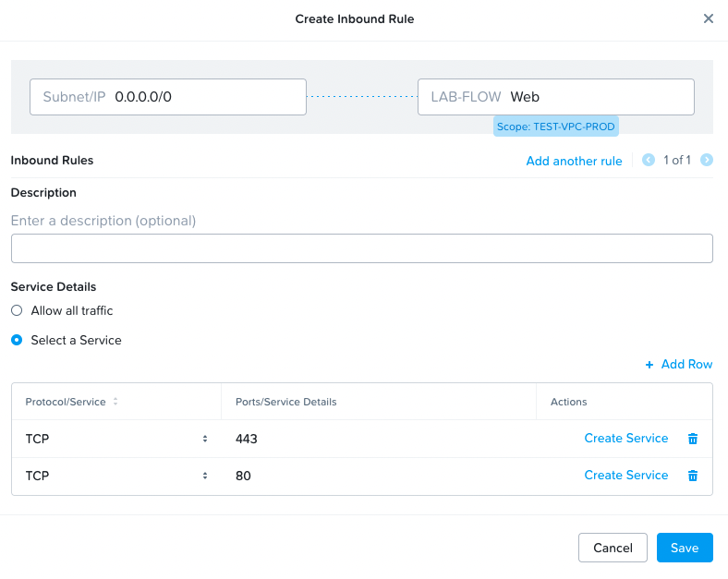Viewport: 728px width, 579px height.
Task: Go to the previous inbound rule
Action: coord(649,161)
